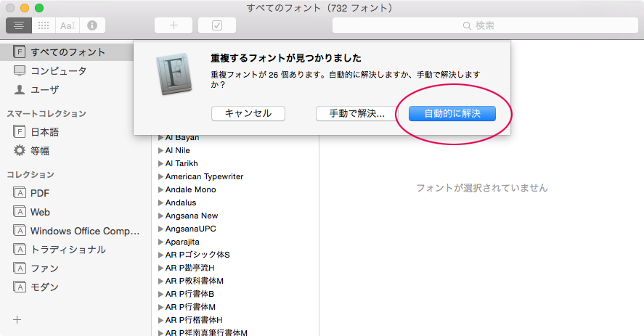Screen dimensions: 644x336
Task: Click the 自動的に解決 button
Action: tap(452, 113)
